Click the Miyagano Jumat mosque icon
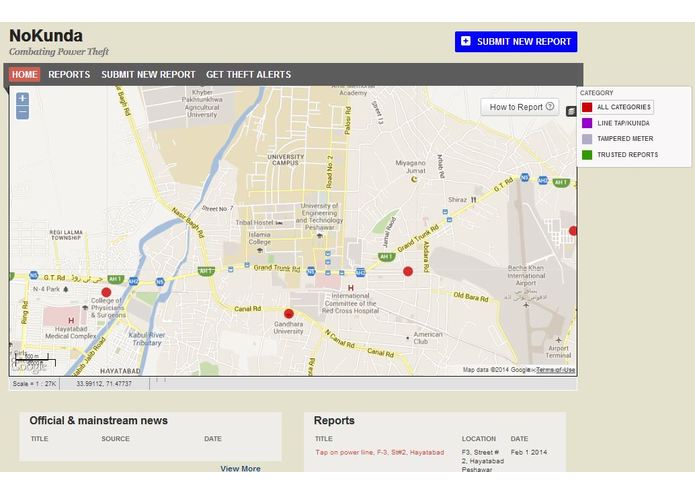The width and height of the screenshot is (695, 494). 414,179
